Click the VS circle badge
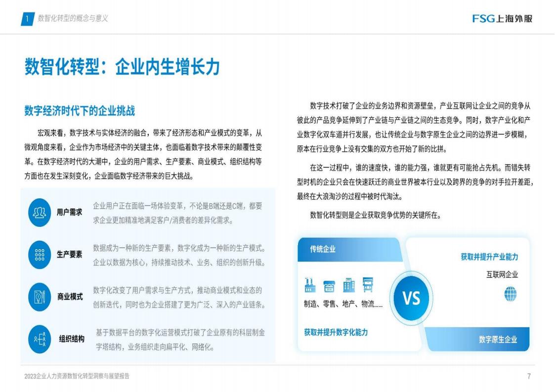The width and height of the screenshot is (555, 392). click(411, 298)
